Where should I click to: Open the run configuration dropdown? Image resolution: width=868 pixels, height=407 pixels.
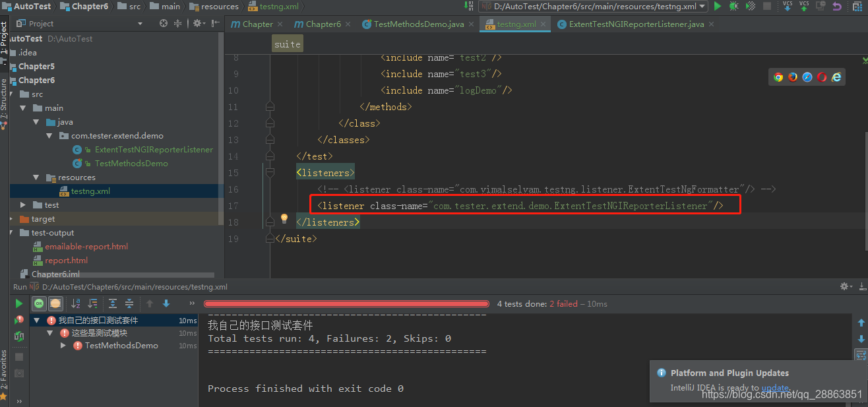[x=594, y=7]
